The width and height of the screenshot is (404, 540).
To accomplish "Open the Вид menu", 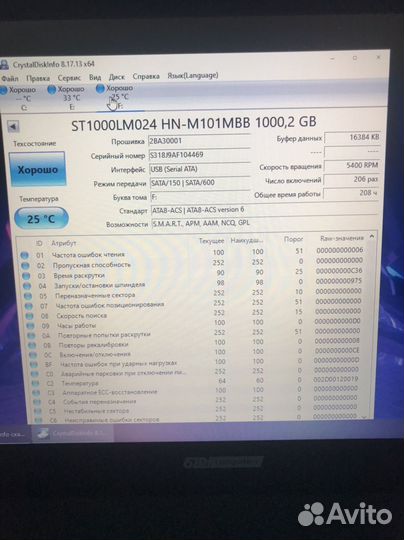I will click(x=95, y=77).
